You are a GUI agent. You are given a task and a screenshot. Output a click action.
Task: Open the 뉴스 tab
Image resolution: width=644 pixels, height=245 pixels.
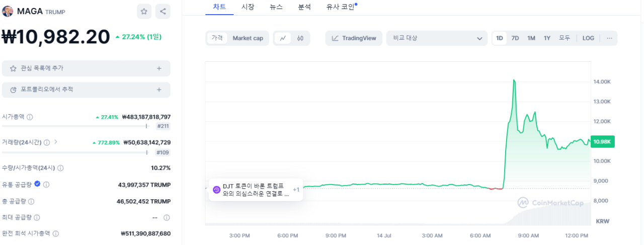276,7
